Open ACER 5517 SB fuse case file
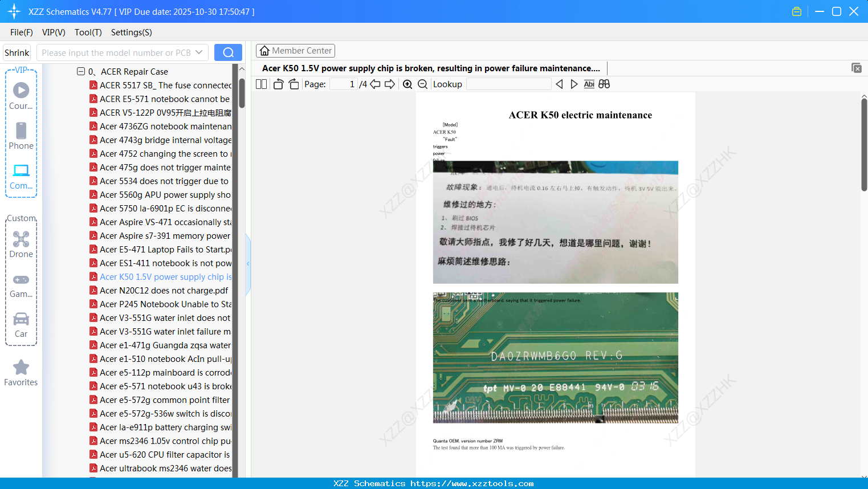868x489 pixels. (165, 85)
